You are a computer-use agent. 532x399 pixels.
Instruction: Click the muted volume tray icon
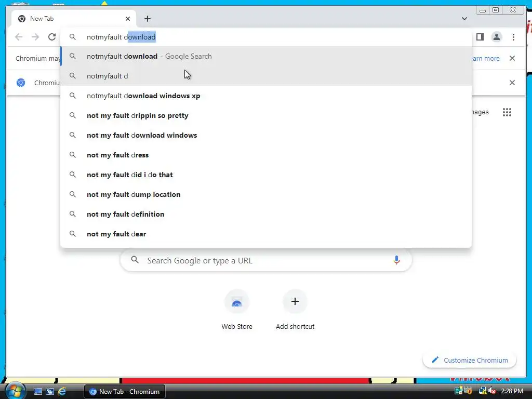coord(492,391)
